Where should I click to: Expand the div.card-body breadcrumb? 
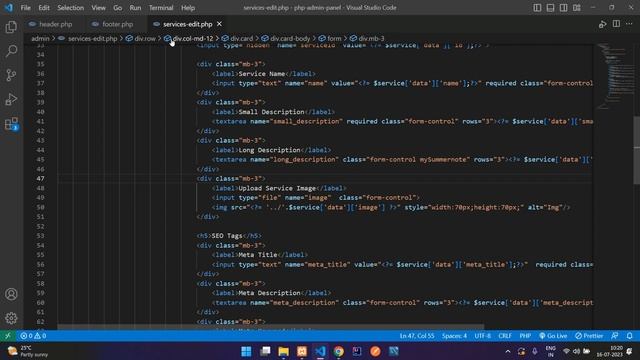click(286, 38)
